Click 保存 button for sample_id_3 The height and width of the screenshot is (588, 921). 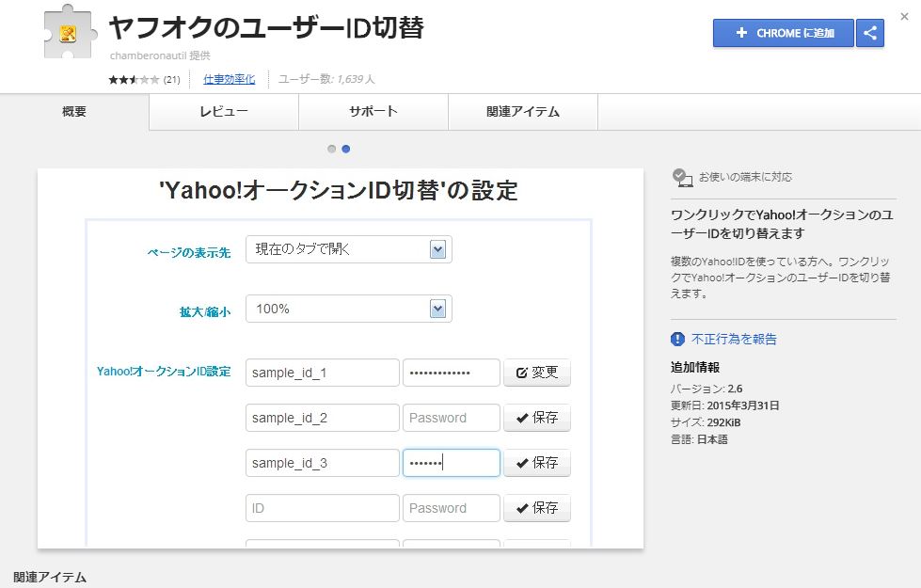[x=537, y=463]
